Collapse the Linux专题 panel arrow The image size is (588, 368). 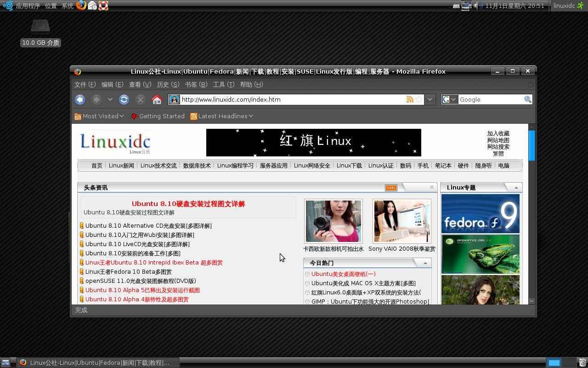pyautogui.click(x=516, y=188)
